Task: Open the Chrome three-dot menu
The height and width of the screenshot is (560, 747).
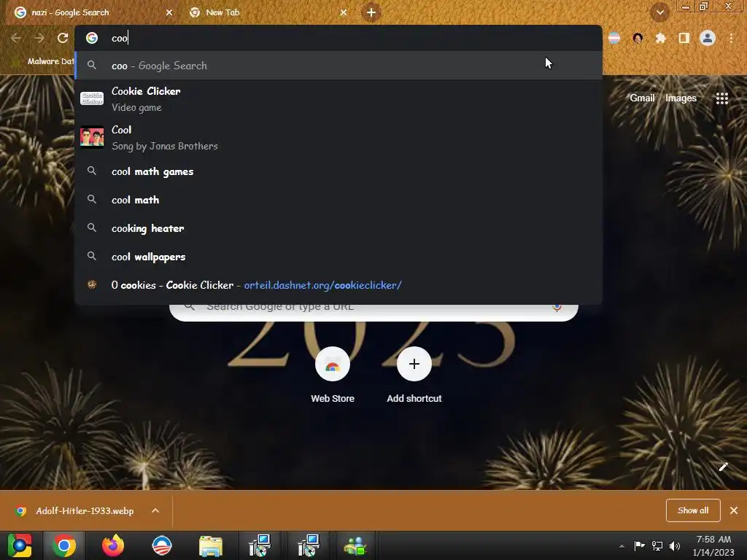Action: 731,38
